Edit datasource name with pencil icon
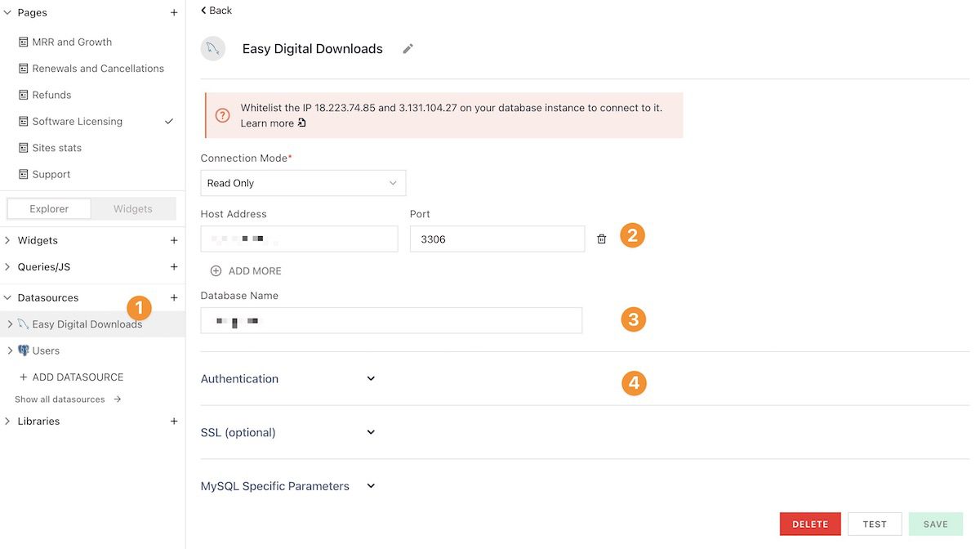Viewport: 980px width, 549px height. tap(408, 49)
